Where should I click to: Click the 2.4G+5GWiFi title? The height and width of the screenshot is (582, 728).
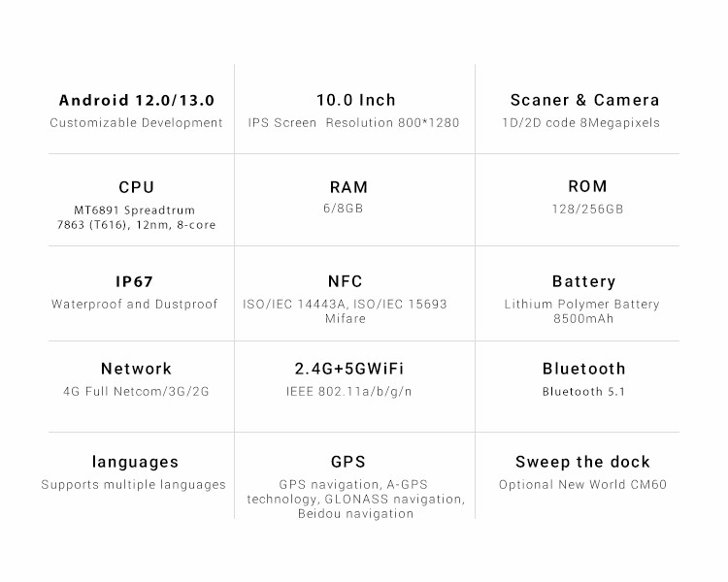click(349, 369)
